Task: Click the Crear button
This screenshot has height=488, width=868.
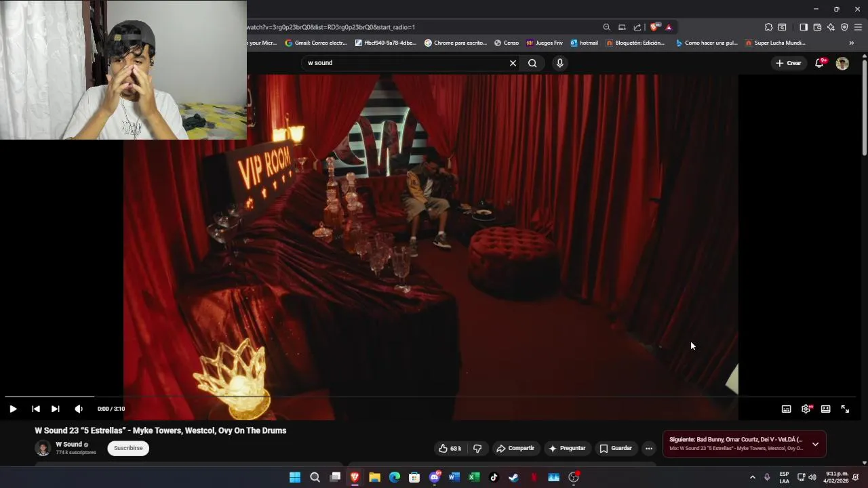Action: pos(789,63)
